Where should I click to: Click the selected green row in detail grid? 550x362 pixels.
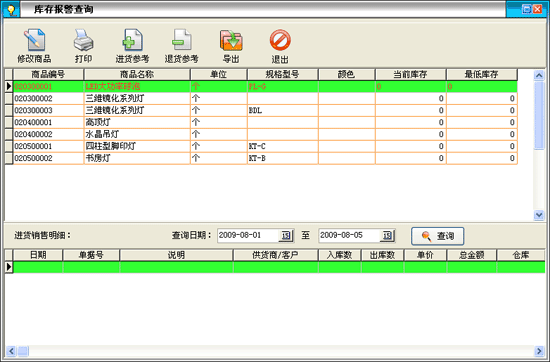tap(279, 267)
